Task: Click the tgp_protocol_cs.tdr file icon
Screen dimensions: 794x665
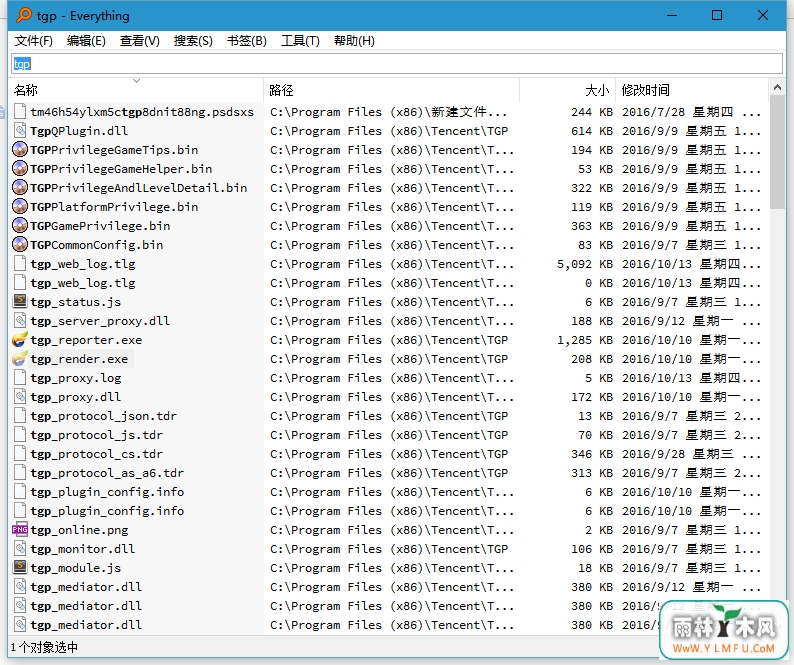Action: coord(20,454)
